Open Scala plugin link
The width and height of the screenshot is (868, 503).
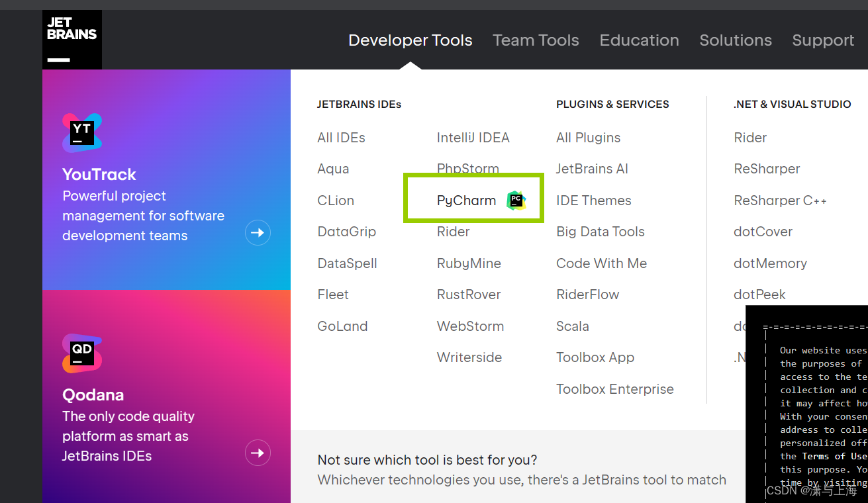(x=573, y=326)
